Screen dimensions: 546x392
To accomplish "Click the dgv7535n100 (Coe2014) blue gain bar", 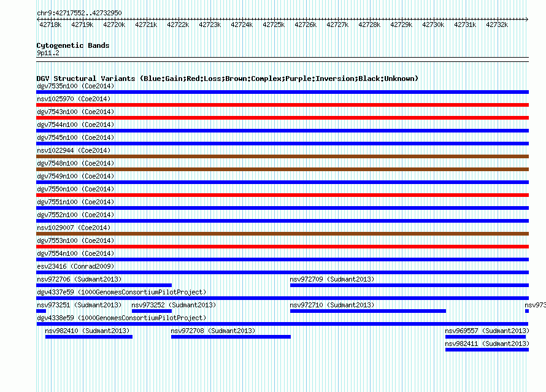I will (282, 92).
